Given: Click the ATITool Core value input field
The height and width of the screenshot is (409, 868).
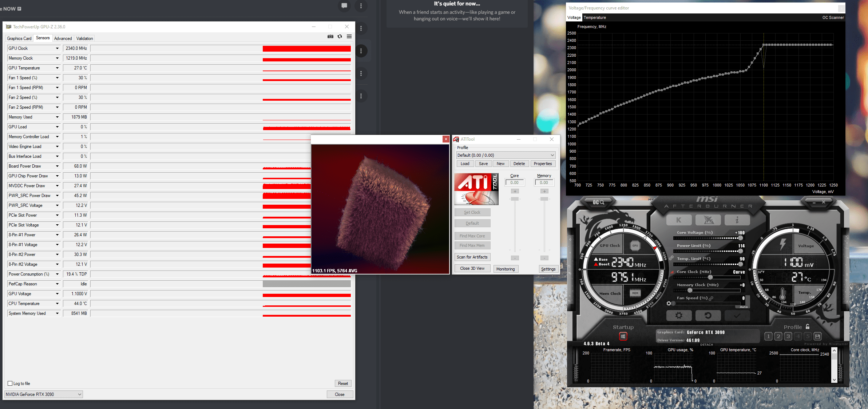Looking at the screenshot, I should pos(515,183).
